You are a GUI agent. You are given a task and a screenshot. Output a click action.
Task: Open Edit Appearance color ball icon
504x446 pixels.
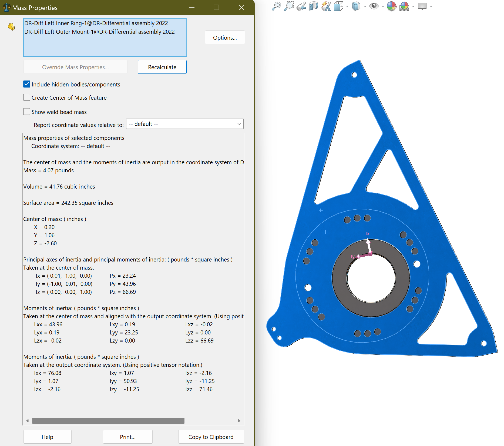[x=392, y=6]
